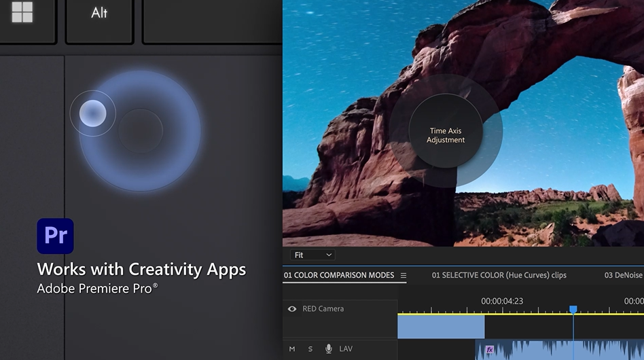Solo the LAV audio track

(310, 349)
